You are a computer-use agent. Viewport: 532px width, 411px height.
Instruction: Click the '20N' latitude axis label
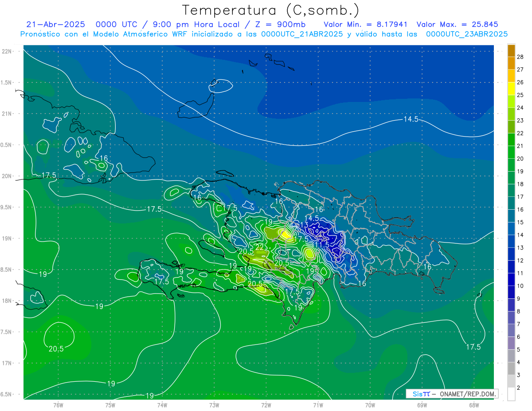tap(6, 176)
